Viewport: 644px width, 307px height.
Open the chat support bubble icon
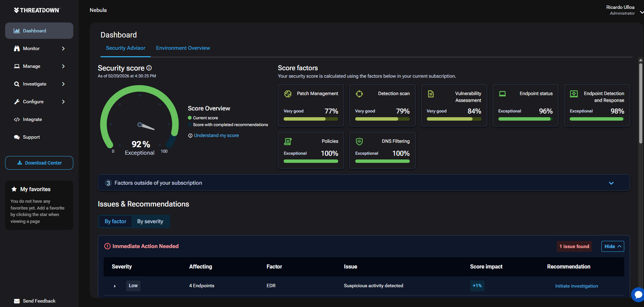638,295
